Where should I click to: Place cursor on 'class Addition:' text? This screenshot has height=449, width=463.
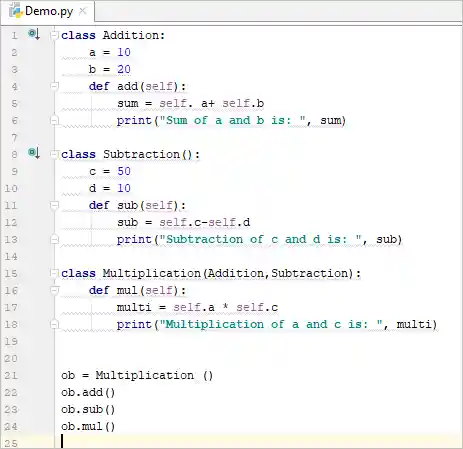pyautogui.click(x=113, y=35)
